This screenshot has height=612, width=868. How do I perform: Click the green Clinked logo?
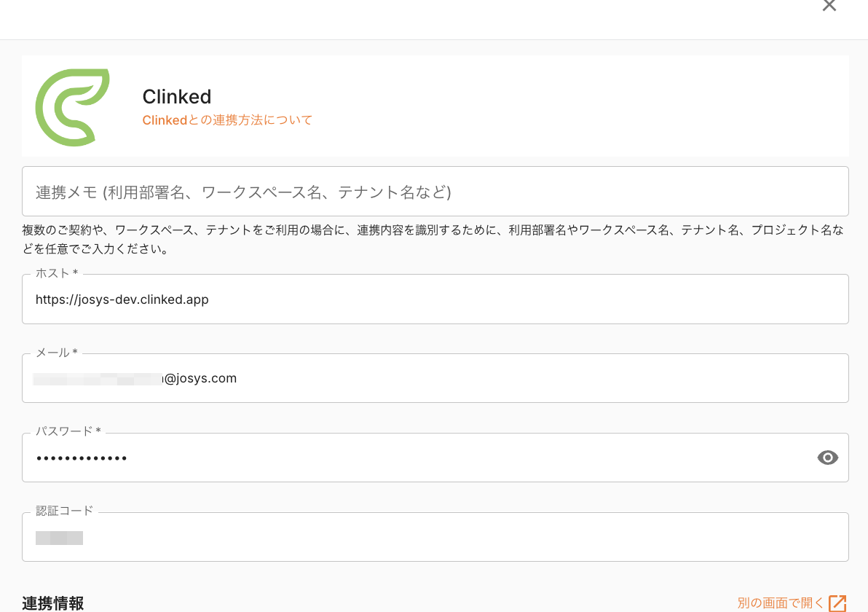tap(72, 107)
